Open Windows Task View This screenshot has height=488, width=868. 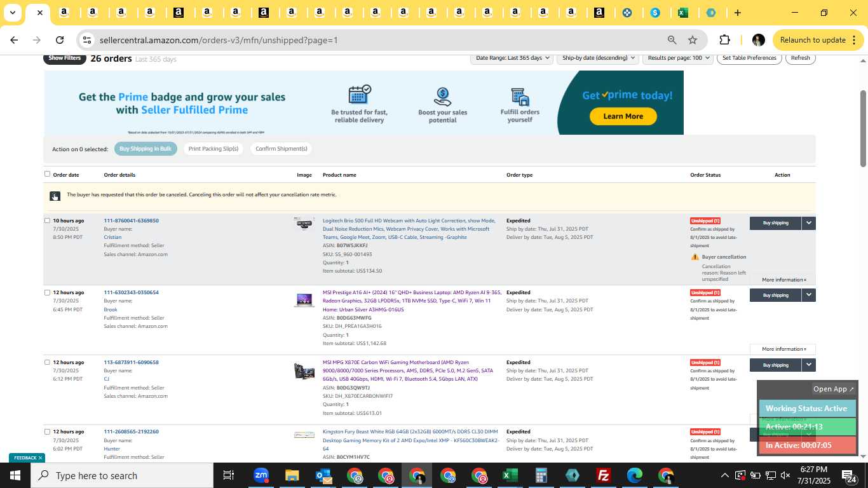229,475
